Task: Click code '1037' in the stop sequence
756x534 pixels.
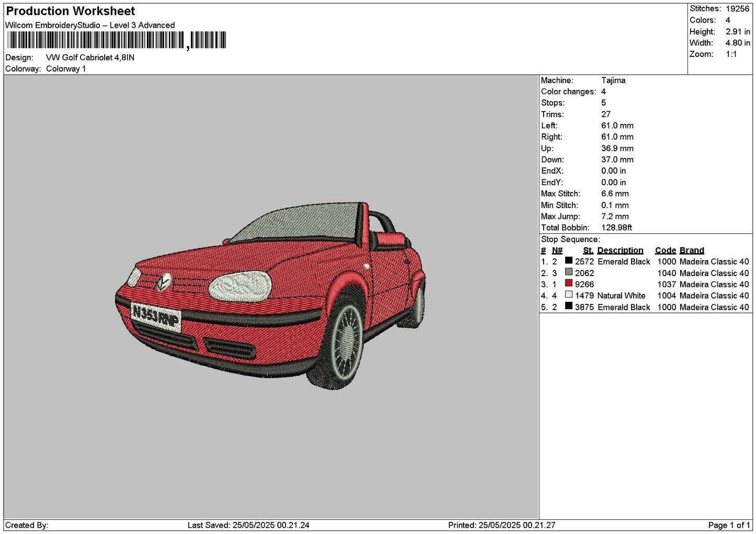Action: tap(667, 285)
